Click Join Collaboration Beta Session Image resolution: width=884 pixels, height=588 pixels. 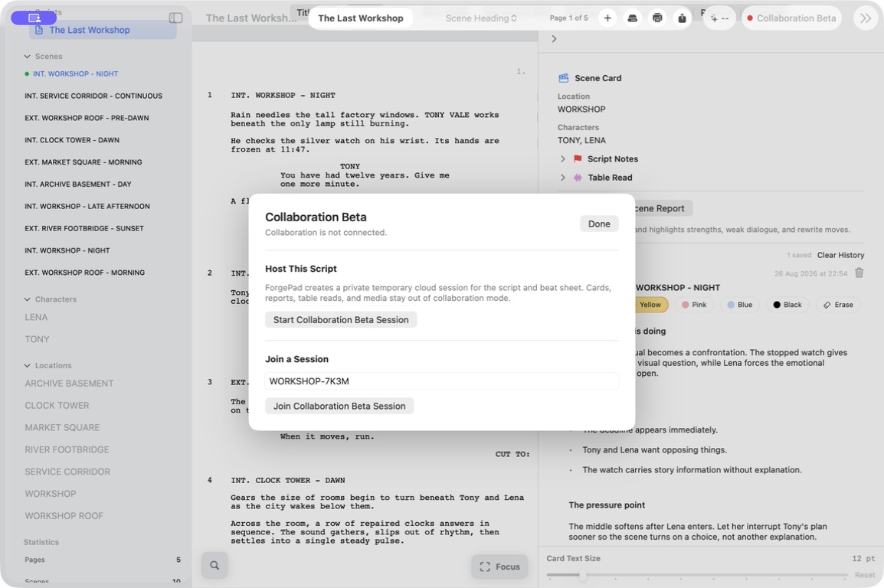pyautogui.click(x=339, y=406)
